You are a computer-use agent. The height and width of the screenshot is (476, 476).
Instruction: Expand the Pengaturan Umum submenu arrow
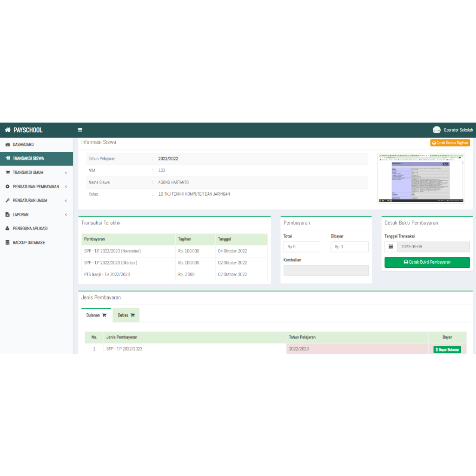pos(66,201)
